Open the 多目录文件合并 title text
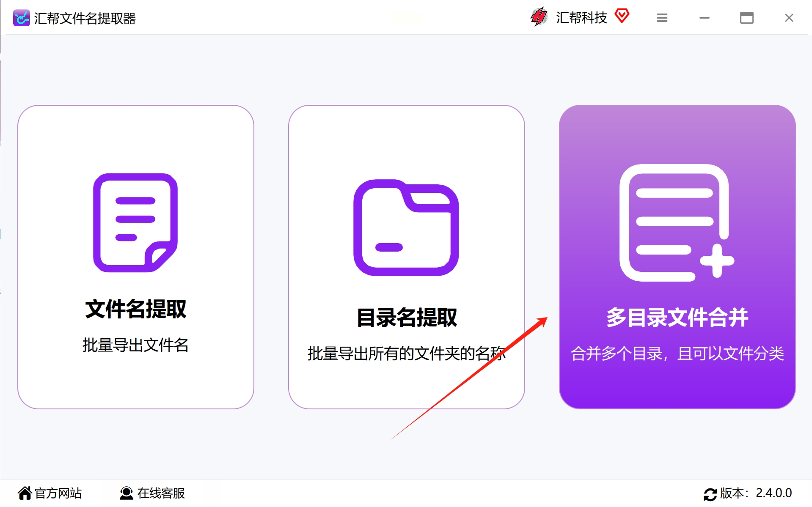 [x=677, y=318]
